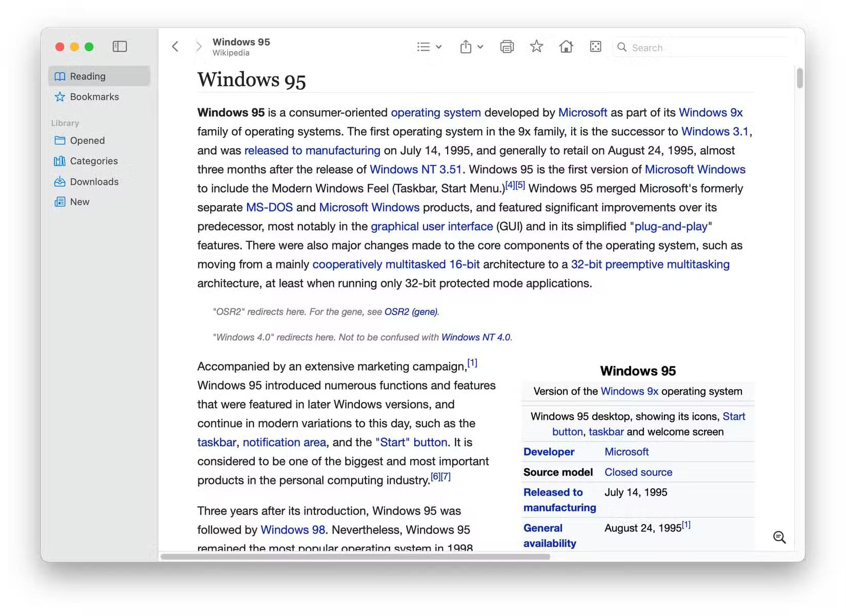This screenshot has height=616, width=846.
Task: Click footnote [4] after Start Menu
Action: click(510, 185)
